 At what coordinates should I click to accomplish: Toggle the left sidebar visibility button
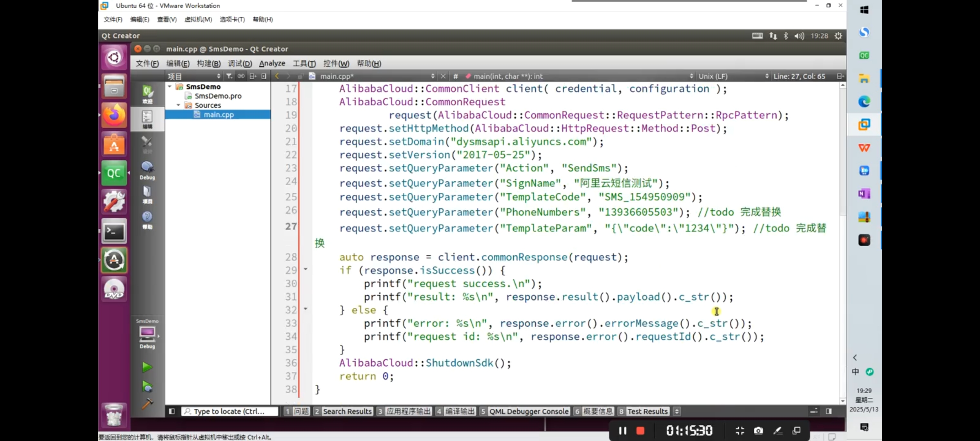[172, 411]
